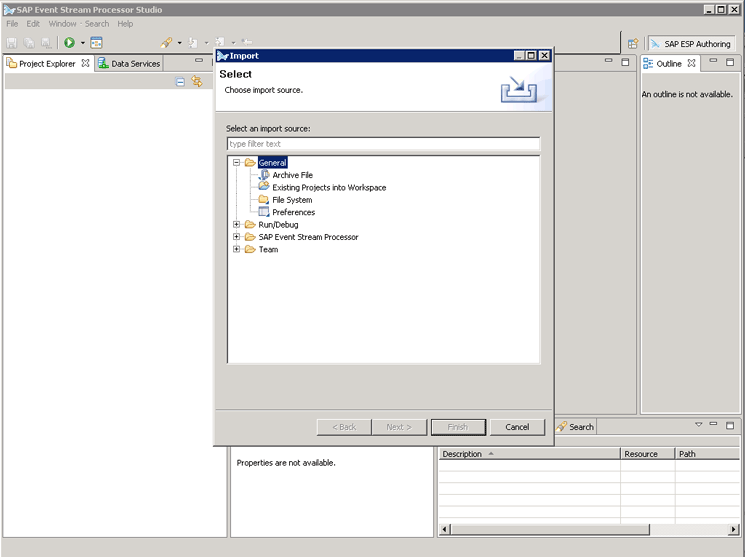Expand the SAP Event Stream Processor folder
The height and width of the screenshot is (557, 745).
237,237
